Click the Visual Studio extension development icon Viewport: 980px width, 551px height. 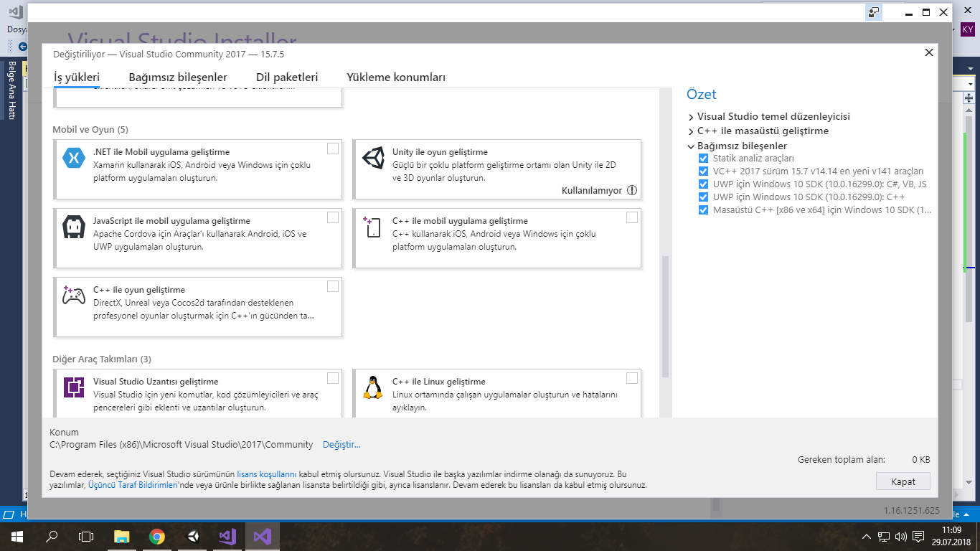[74, 387]
